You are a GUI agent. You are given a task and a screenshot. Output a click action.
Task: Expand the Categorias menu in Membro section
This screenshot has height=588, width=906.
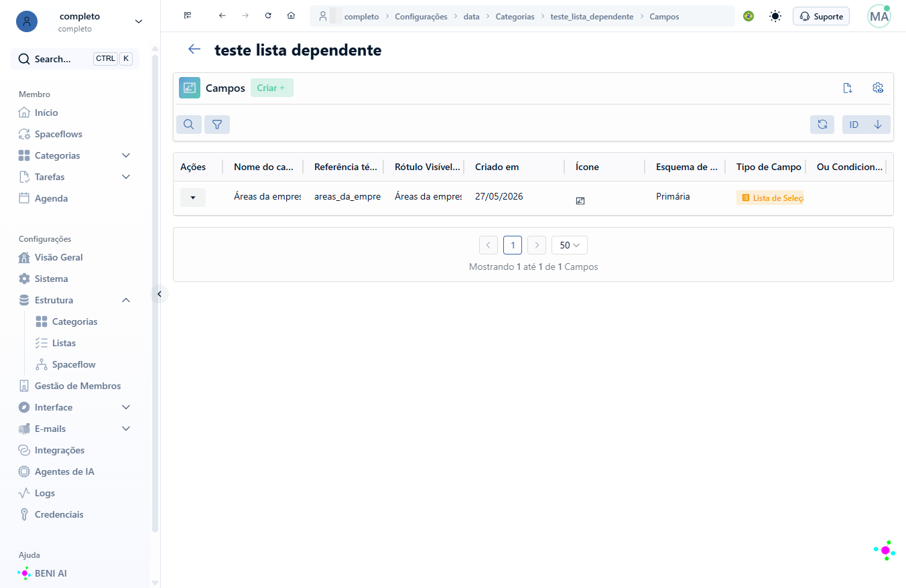[x=126, y=155]
